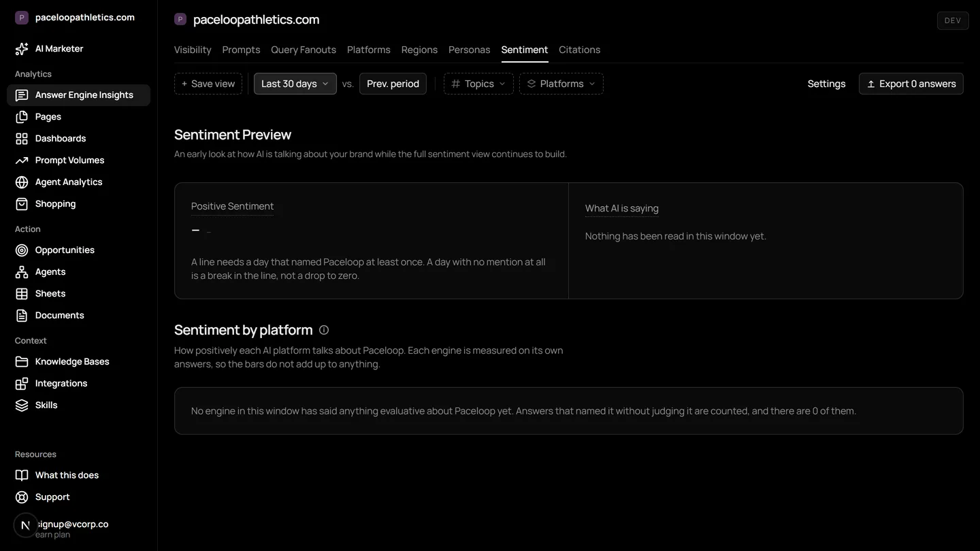The height and width of the screenshot is (551, 980).
Task: Click the Prompt Volumes trend icon
Action: 22,161
